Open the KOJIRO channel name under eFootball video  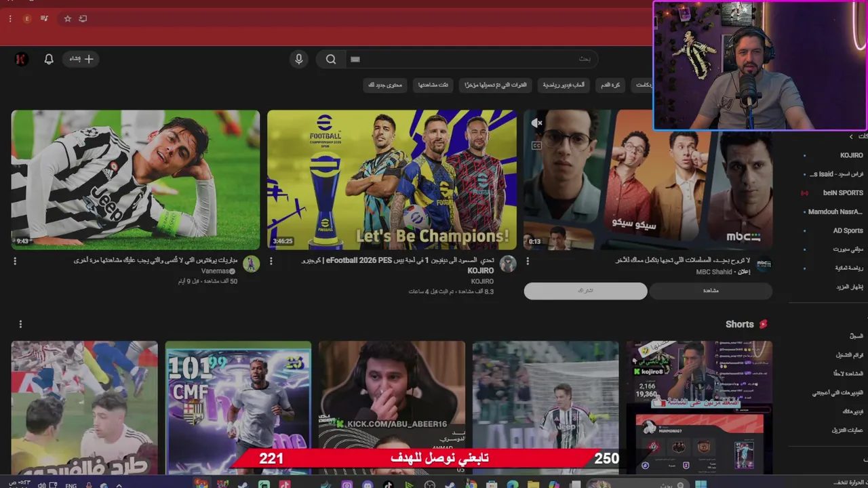481,281
